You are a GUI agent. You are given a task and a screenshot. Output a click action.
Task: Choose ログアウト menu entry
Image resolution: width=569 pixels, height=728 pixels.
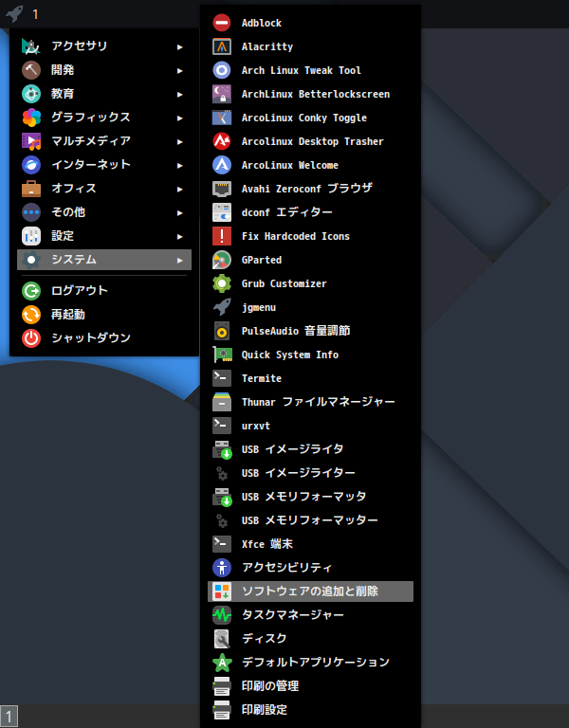[x=104, y=291]
